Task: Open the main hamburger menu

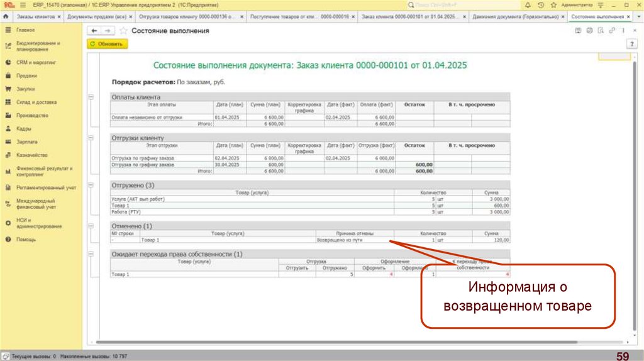Action: pos(23,5)
